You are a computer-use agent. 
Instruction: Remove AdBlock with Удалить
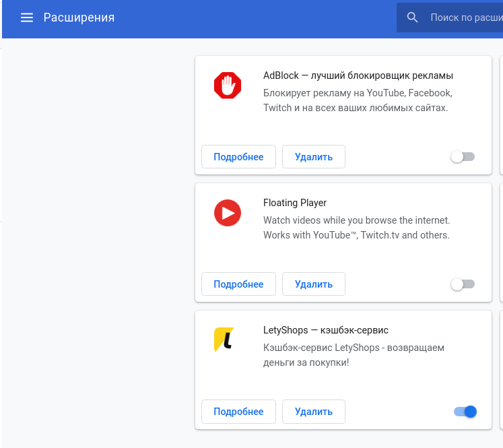314,156
